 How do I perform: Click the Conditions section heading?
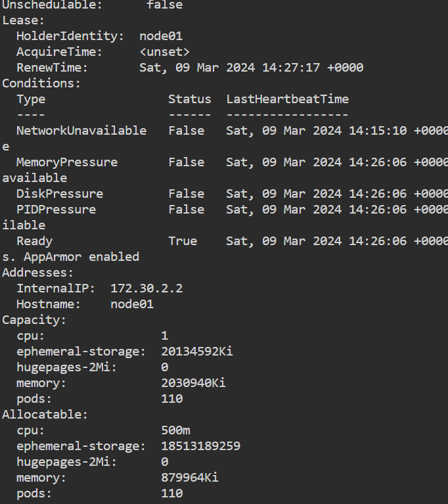click(x=41, y=83)
